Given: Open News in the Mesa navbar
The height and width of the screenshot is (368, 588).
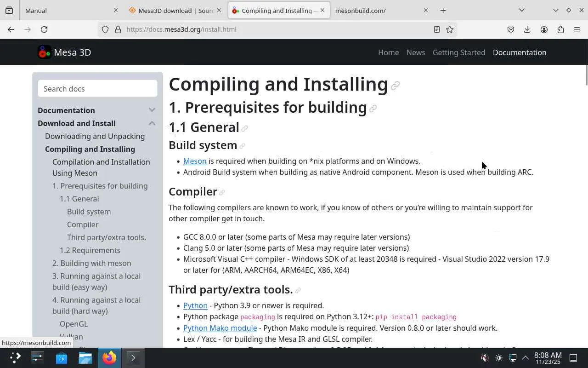Looking at the screenshot, I should point(416,52).
